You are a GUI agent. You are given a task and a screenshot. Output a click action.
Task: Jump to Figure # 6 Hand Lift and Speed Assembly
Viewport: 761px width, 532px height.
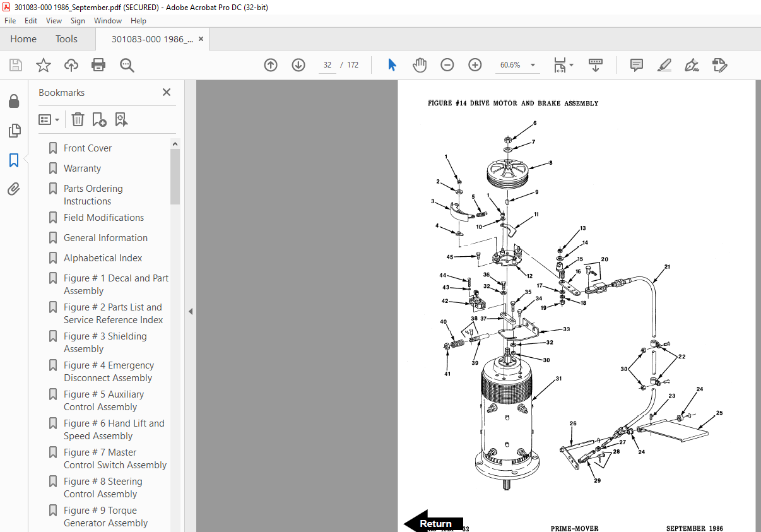114,430
